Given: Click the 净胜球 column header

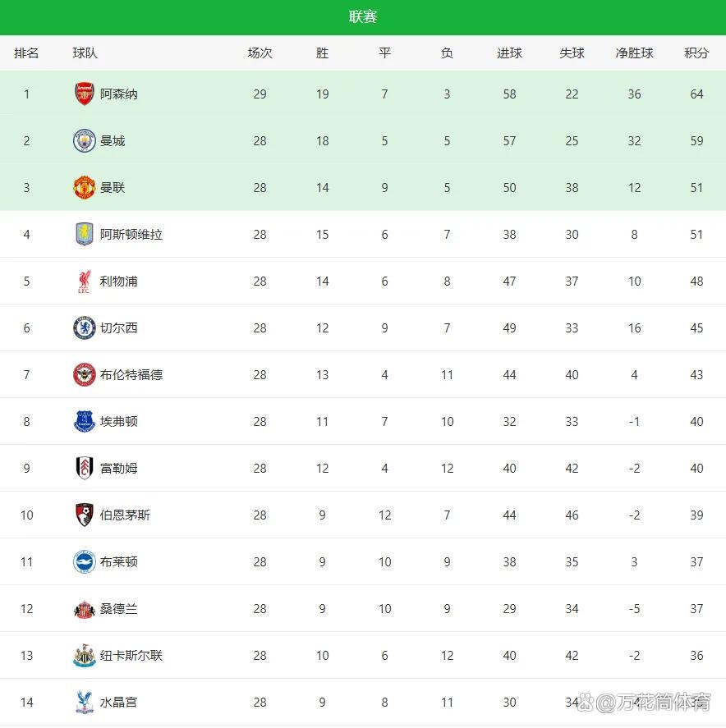Looking at the screenshot, I should click(x=634, y=53).
